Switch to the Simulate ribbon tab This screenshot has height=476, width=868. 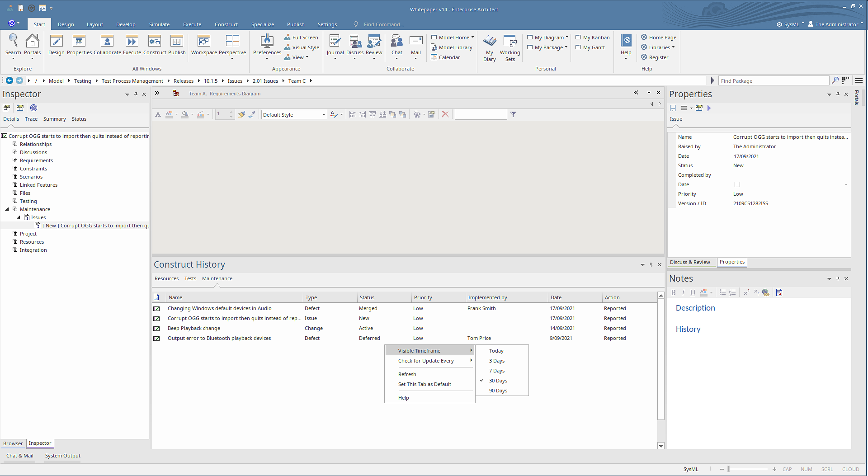point(159,24)
